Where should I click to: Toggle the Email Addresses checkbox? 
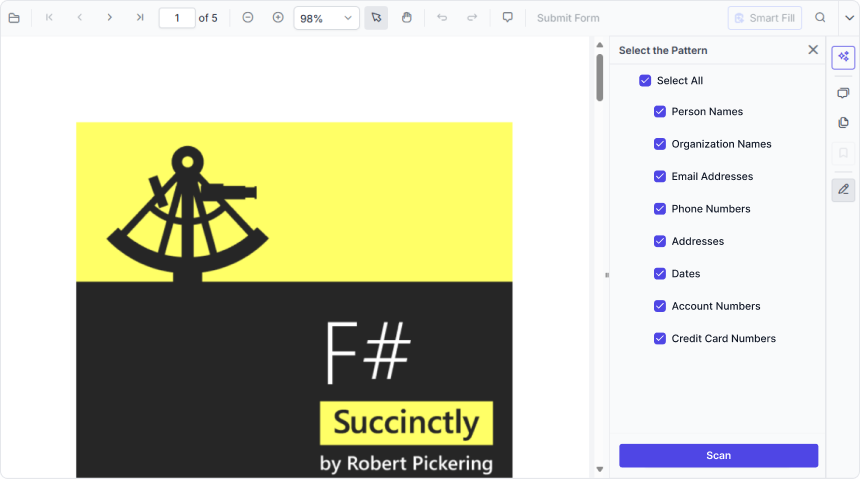660,176
